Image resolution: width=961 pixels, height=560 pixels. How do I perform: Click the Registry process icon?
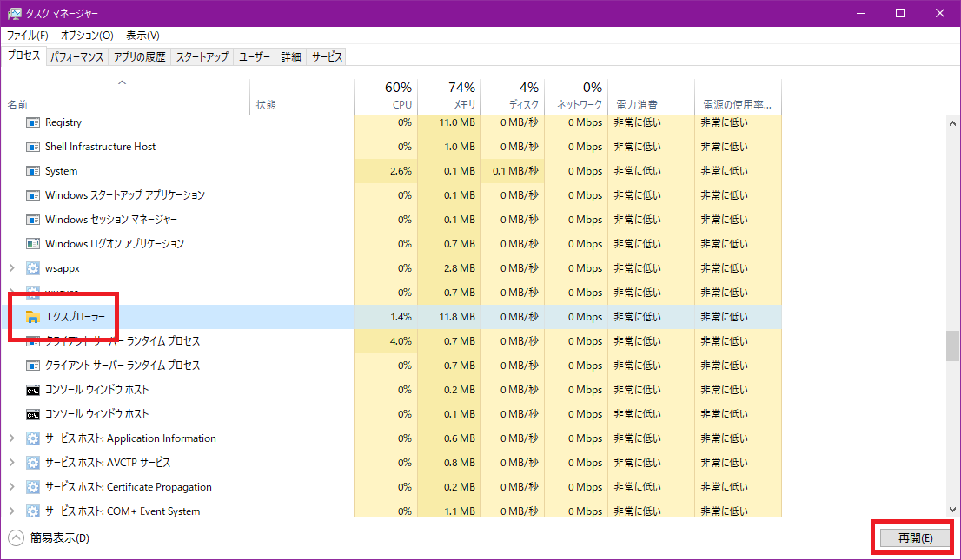[x=32, y=122]
